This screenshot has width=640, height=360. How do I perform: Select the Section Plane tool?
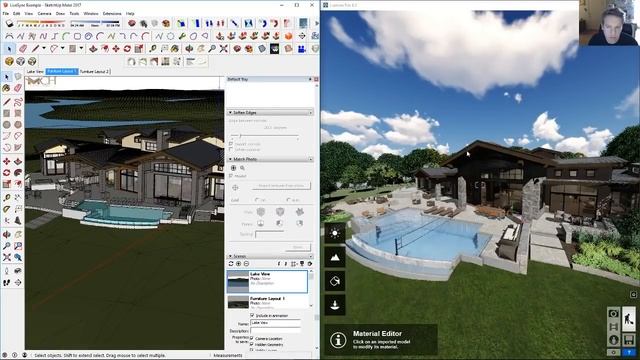18,282
